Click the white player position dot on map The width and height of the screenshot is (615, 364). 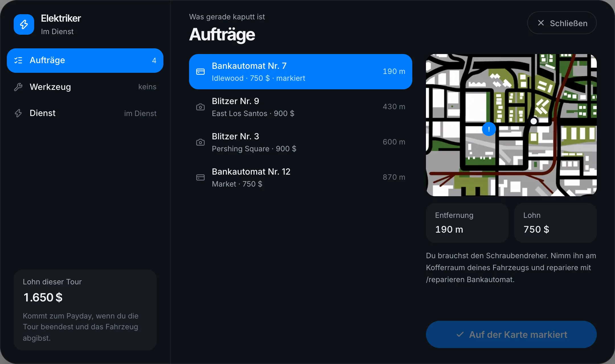(534, 121)
